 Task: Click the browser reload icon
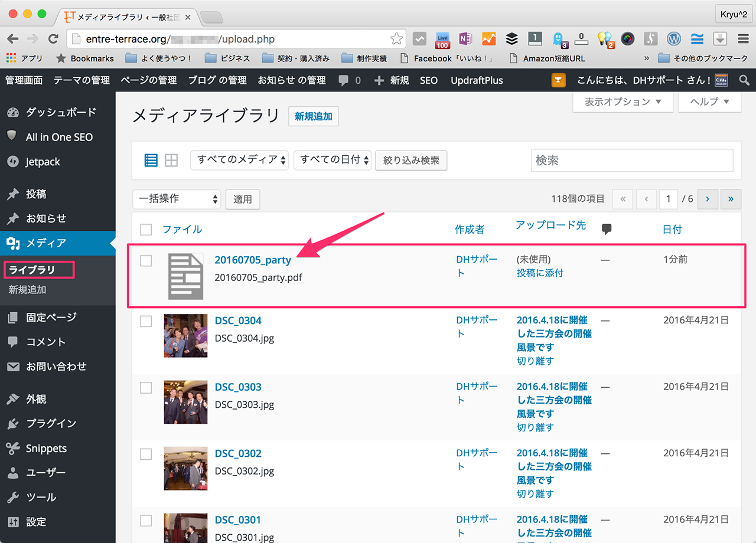tap(53, 39)
